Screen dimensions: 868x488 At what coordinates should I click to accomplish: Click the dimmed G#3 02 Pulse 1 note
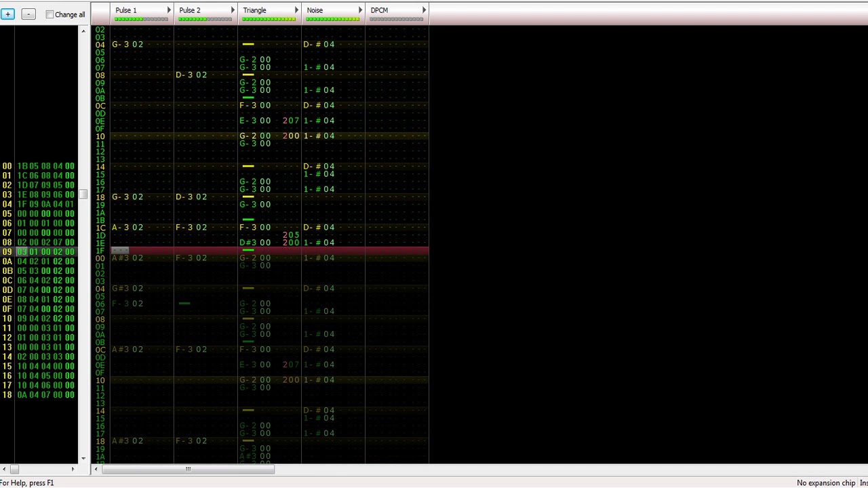[x=127, y=288]
